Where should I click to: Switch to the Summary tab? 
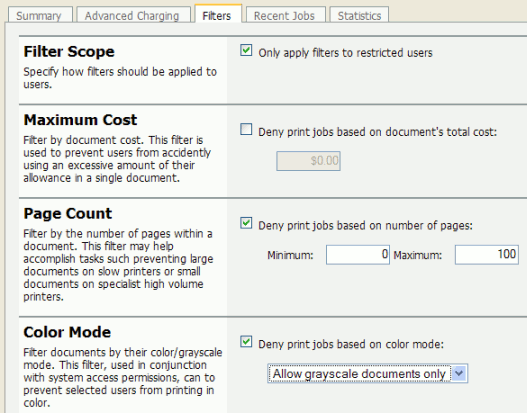click(40, 15)
